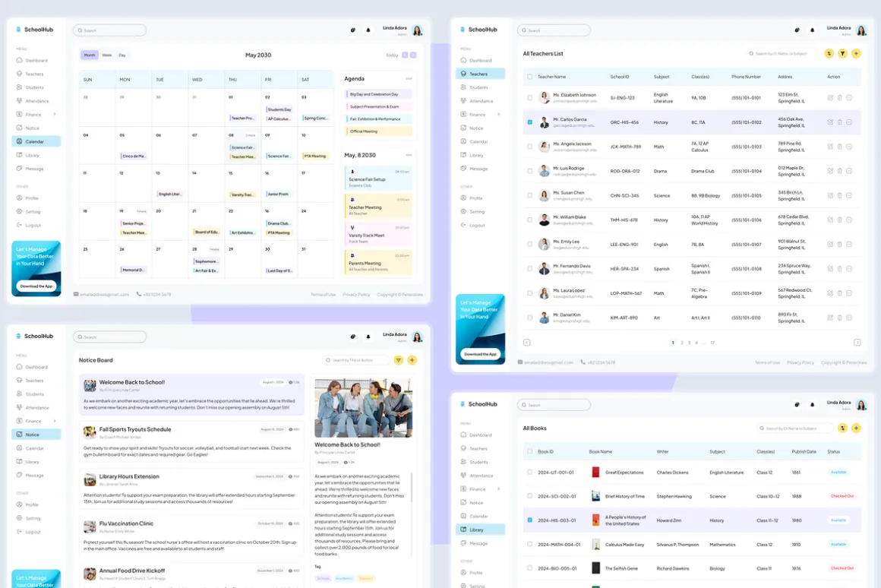This screenshot has height=588, width=881.
Task: Uncheck the box for book 2024-HIS-003-01
Action: [x=530, y=520]
